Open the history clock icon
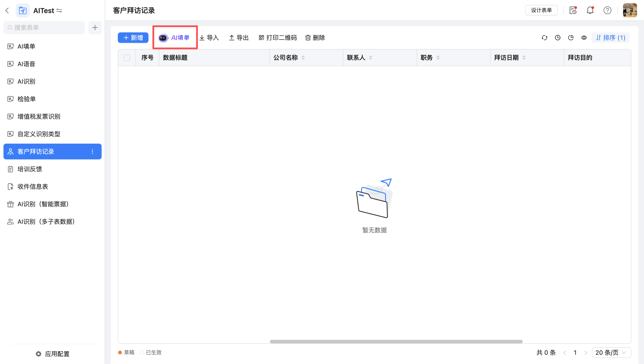Viewport: 644px width, 364px height. tap(557, 38)
